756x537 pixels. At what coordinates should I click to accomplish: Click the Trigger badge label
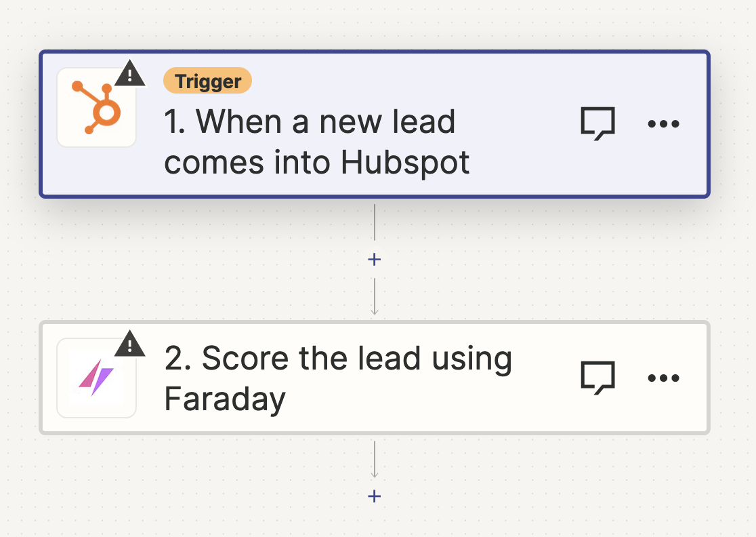[x=207, y=81]
